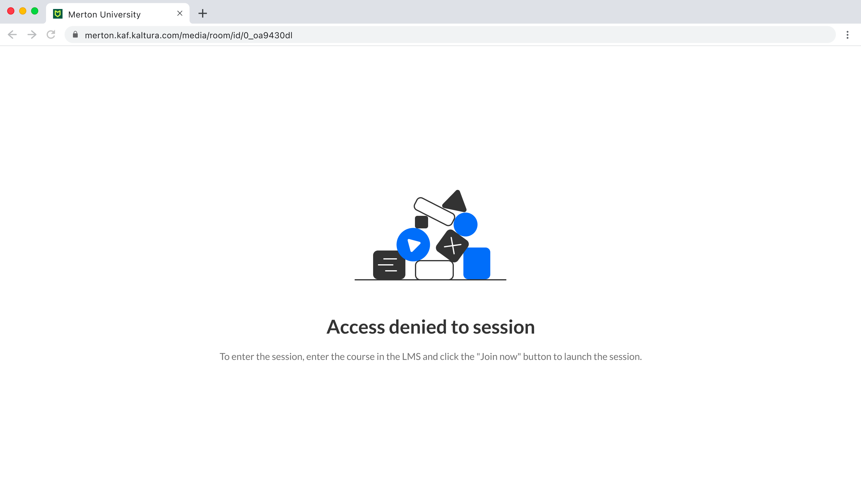Click the dark diamond with X in illustration
Image resolution: width=861 pixels, height=504 pixels.
tap(452, 245)
